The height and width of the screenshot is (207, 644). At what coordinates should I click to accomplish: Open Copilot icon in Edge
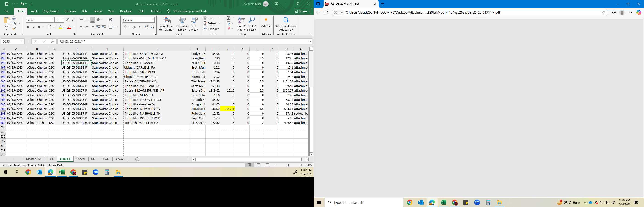click(x=639, y=12)
